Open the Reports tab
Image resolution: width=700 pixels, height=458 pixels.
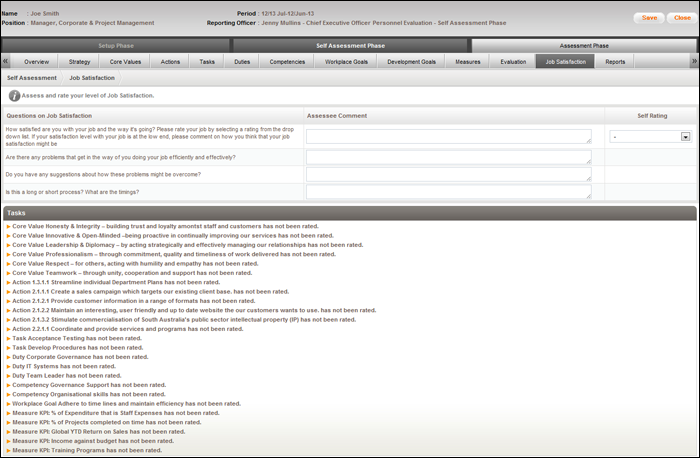pos(615,62)
